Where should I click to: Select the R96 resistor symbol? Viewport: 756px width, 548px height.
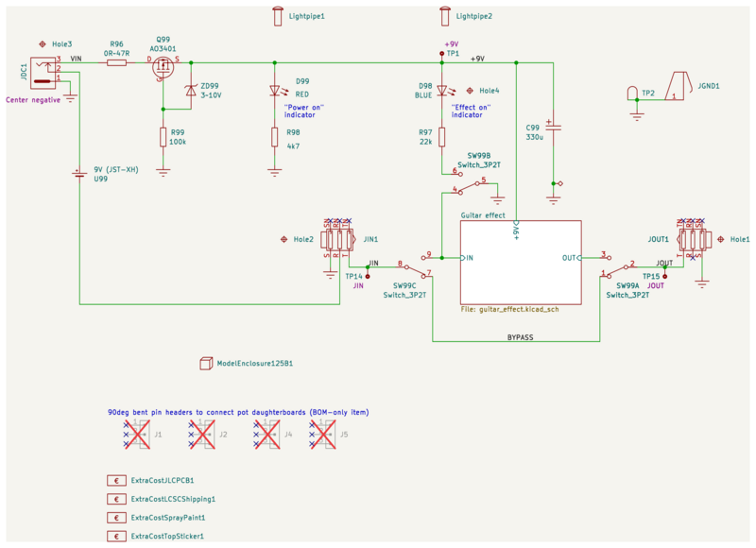tap(116, 62)
